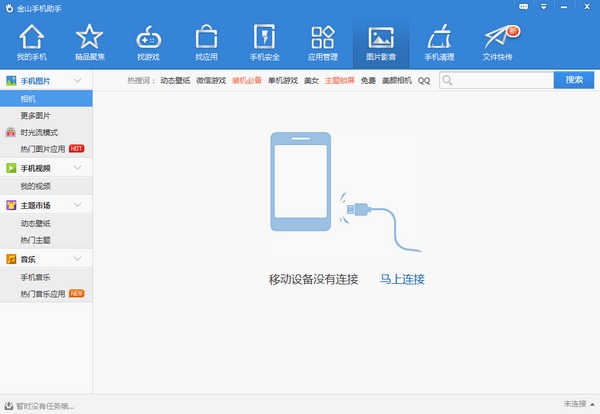Collapse the 音乐 section chevron
This screenshot has width=600, height=414.
tap(78, 259)
